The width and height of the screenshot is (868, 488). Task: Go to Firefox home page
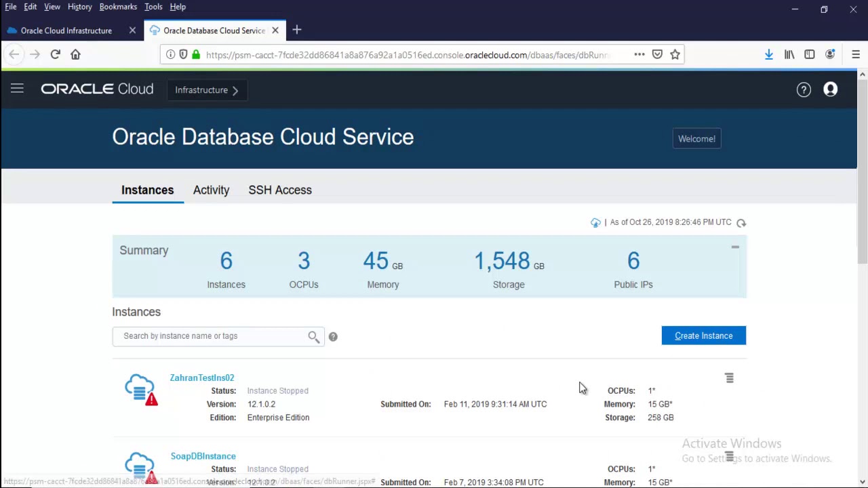click(75, 54)
